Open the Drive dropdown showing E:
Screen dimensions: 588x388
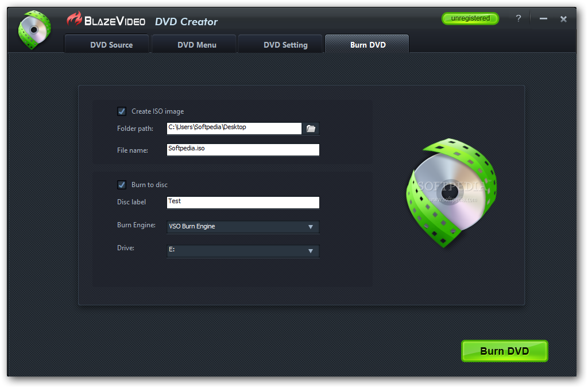coord(243,250)
